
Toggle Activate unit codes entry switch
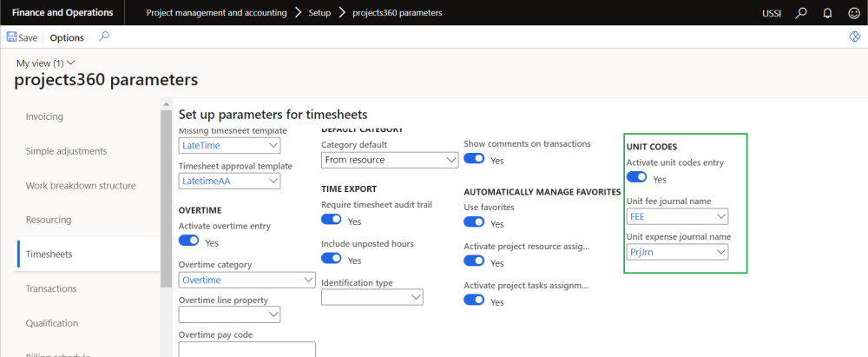tap(636, 177)
